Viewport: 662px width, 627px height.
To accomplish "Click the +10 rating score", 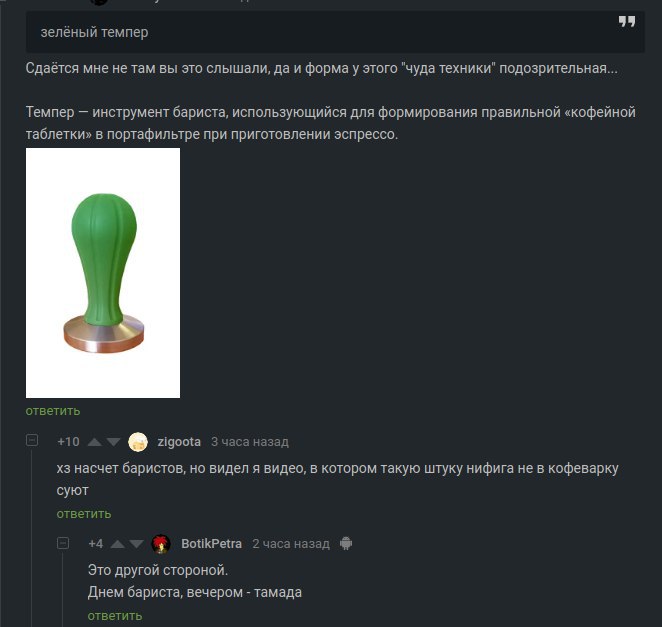I will coord(68,442).
